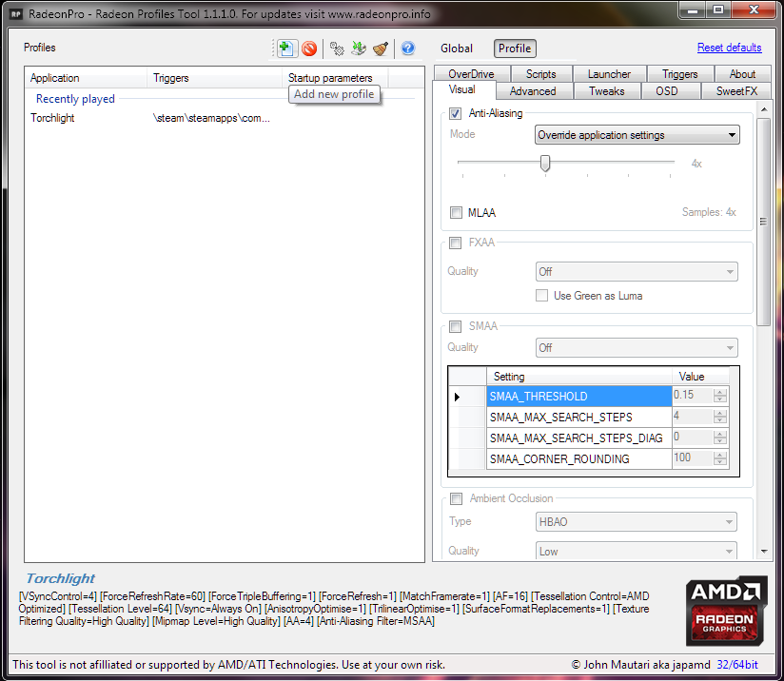784x681 pixels.
Task: Click the Triggers column header in profiles list
Action: [215, 78]
